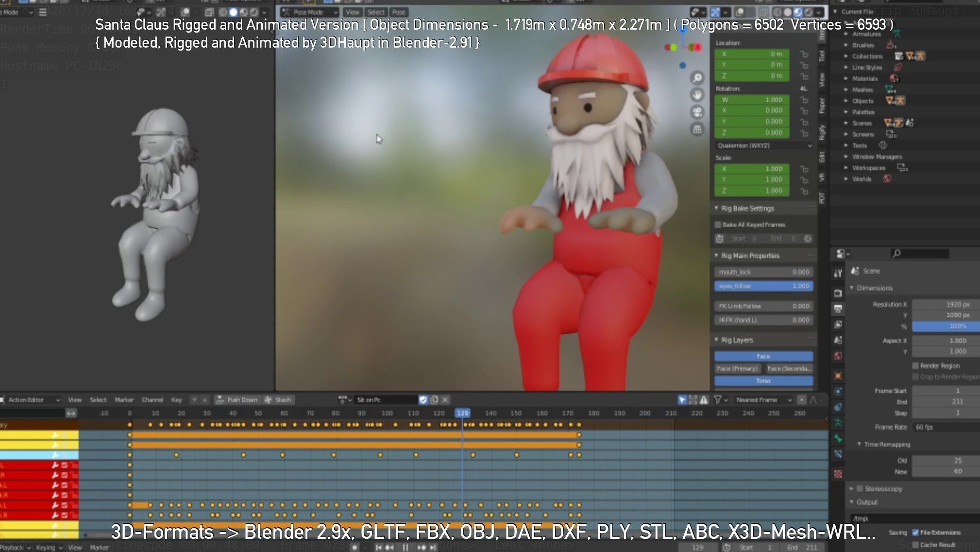Toggle proportional editing in Action Editor
The height and width of the screenshot is (552, 980).
802,399
